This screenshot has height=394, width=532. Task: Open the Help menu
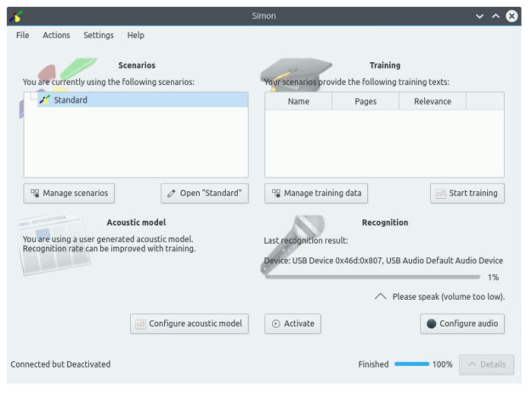tap(136, 35)
